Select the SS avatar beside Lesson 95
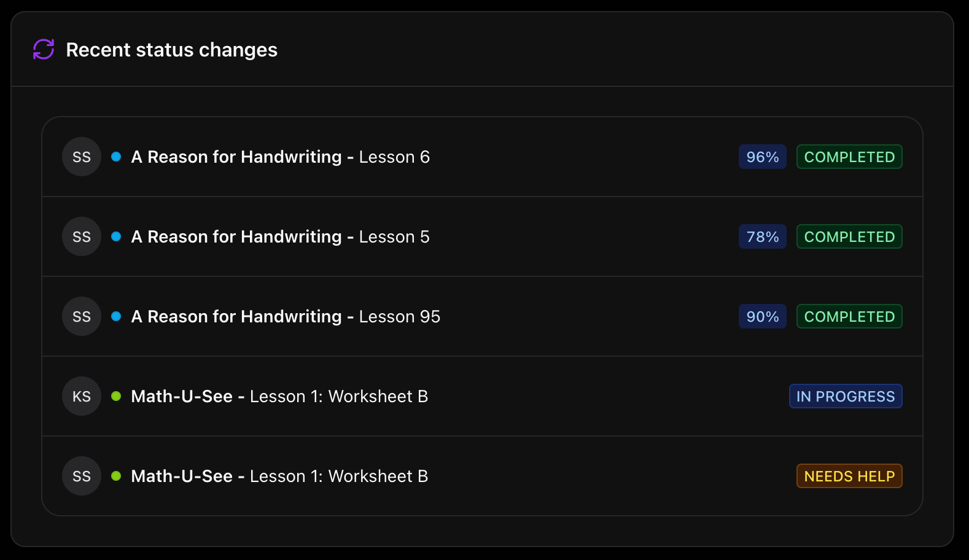Image resolution: width=969 pixels, height=560 pixels. 81,316
